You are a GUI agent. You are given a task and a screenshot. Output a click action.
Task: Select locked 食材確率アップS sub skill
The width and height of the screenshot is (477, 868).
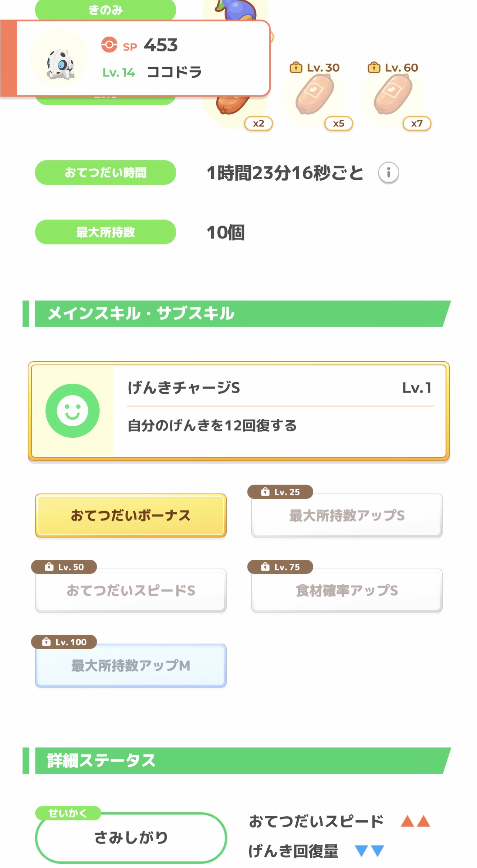346,590
